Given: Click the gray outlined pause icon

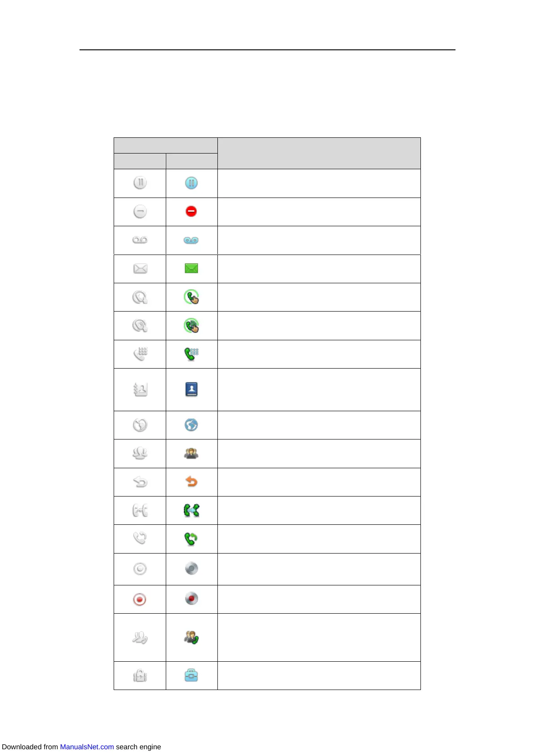Looking at the screenshot, I should tap(140, 183).
